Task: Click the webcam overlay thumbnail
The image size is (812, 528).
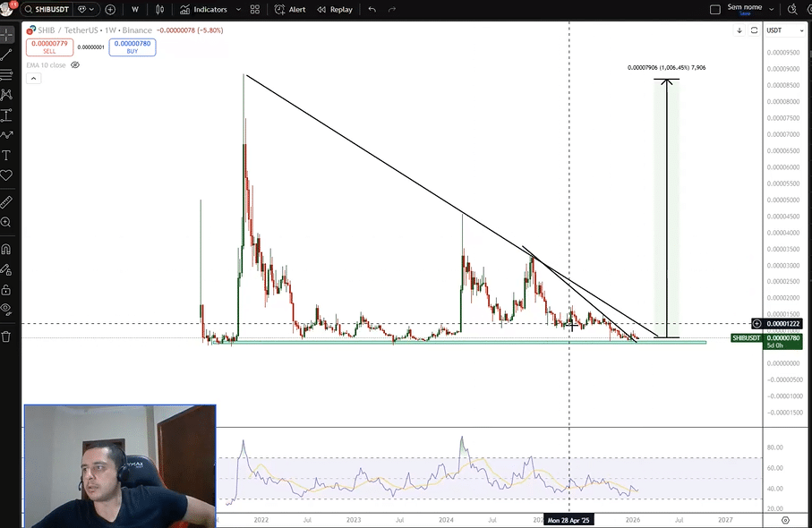Action: pos(120,466)
